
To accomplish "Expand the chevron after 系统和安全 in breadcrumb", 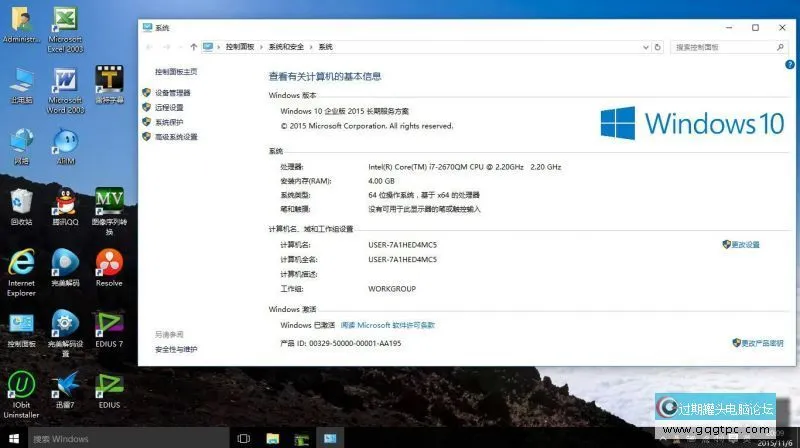I will pos(312,47).
